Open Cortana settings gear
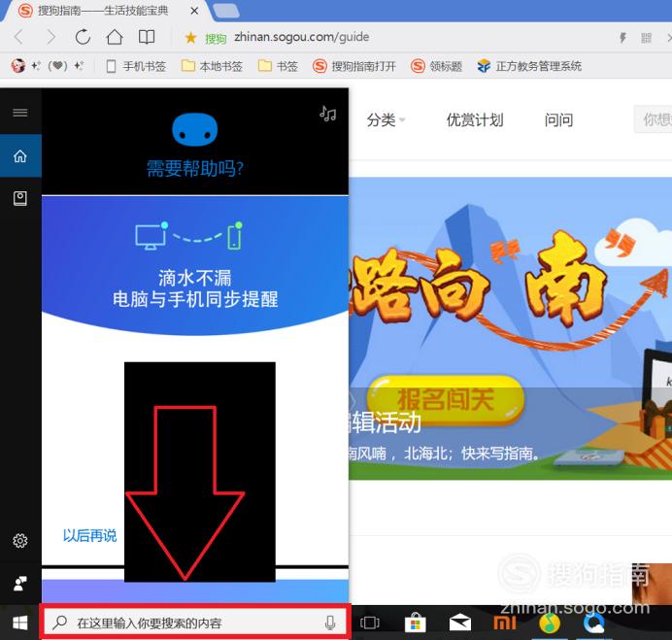This screenshot has height=640, width=672. [x=20, y=541]
